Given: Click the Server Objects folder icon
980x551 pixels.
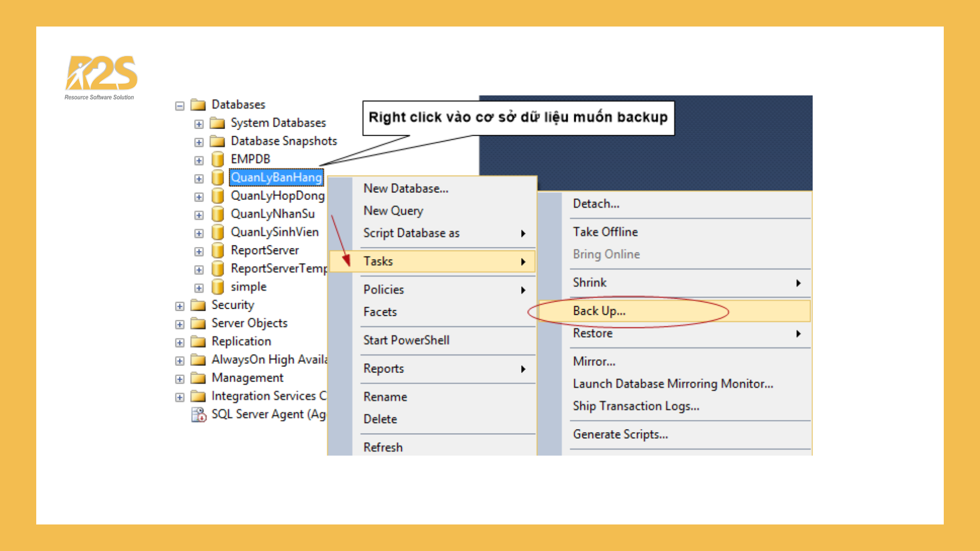Looking at the screenshot, I should point(198,323).
